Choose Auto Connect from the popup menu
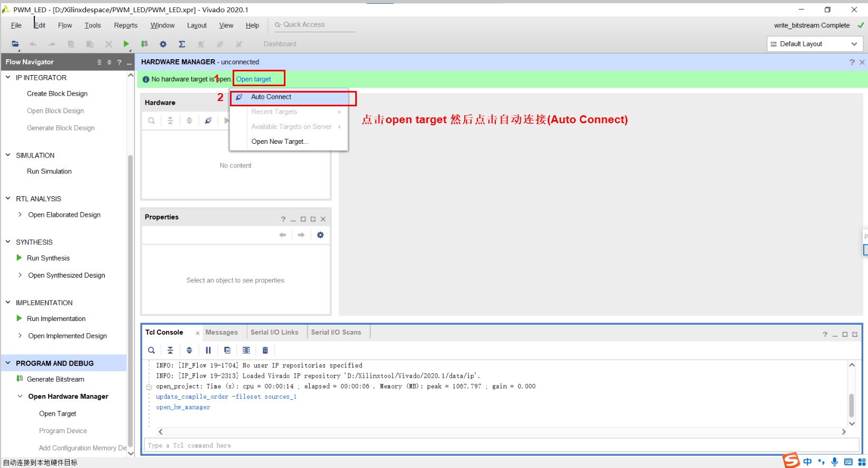 (271, 97)
